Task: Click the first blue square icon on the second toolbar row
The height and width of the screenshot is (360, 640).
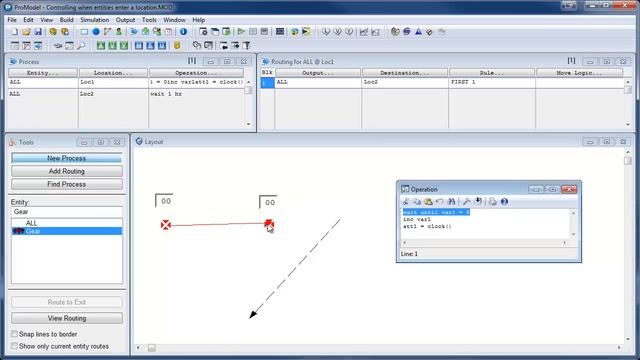Action: coord(139,46)
